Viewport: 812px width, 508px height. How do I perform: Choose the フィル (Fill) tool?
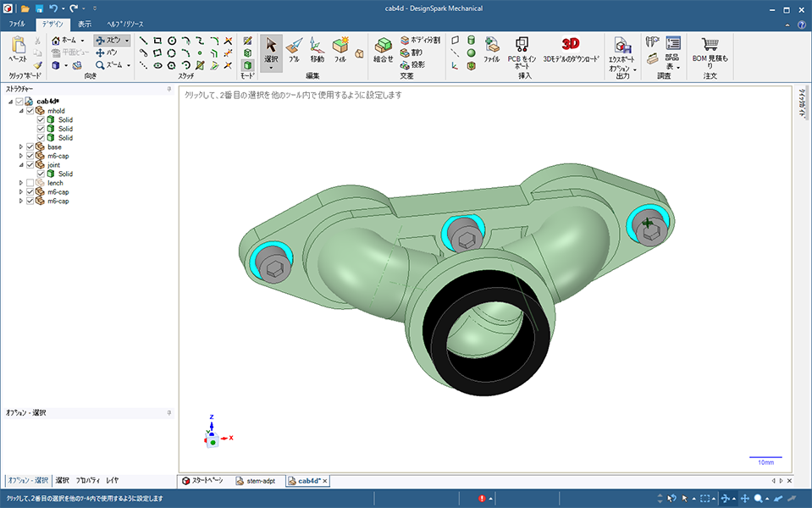click(x=340, y=49)
